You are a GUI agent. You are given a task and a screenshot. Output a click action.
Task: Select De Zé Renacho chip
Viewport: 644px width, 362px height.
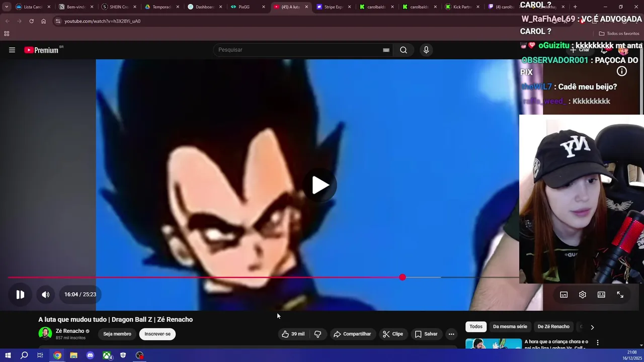[x=553, y=327]
